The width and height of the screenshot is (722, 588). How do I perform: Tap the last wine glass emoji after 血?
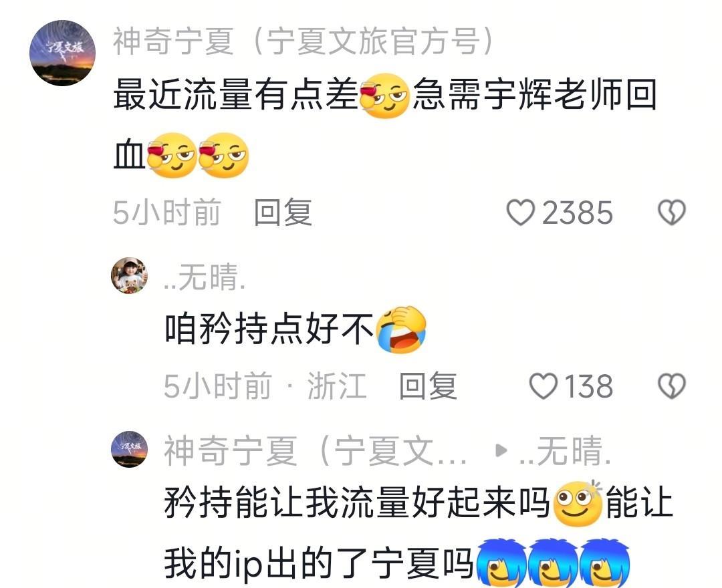tap(223, 155)
